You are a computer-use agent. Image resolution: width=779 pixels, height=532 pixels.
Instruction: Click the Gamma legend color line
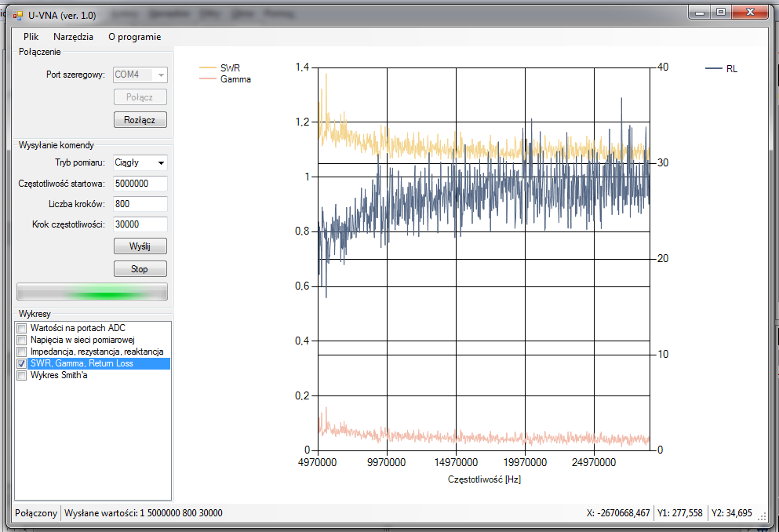coord(207,79)
